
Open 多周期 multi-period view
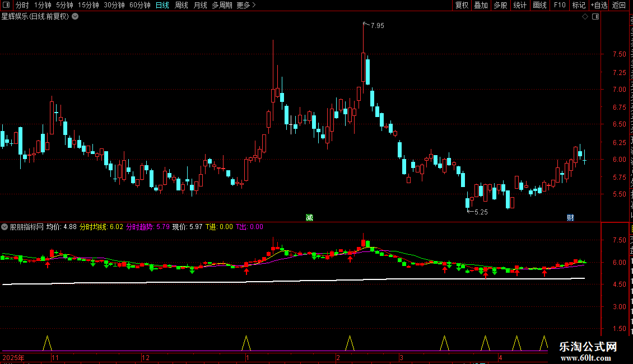click(222, 5)
